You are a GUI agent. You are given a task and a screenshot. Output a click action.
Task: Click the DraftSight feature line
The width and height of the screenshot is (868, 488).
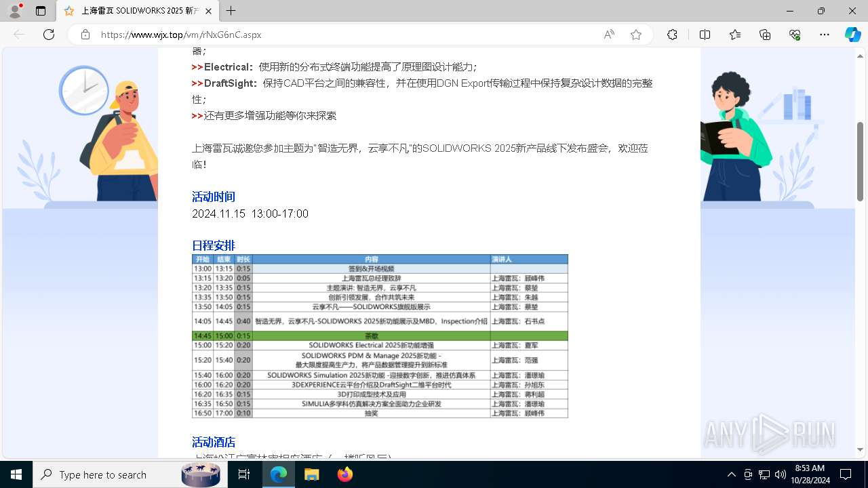point(422,91)
